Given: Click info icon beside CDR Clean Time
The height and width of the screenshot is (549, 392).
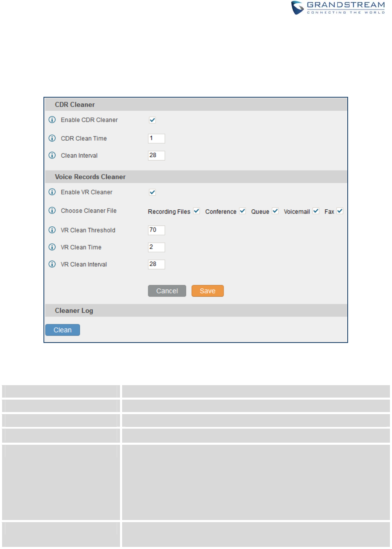Looking at the screenshot, I should pos(52,138).
